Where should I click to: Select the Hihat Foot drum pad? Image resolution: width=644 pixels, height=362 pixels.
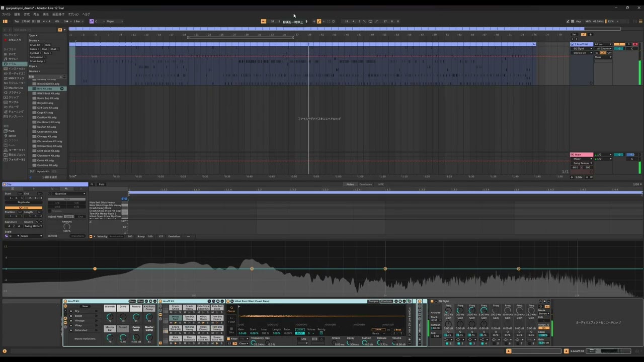click(x=175, y=318)
